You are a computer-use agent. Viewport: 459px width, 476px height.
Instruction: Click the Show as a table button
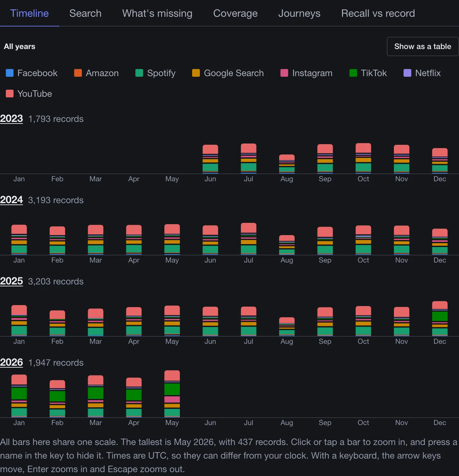point(423,46)
